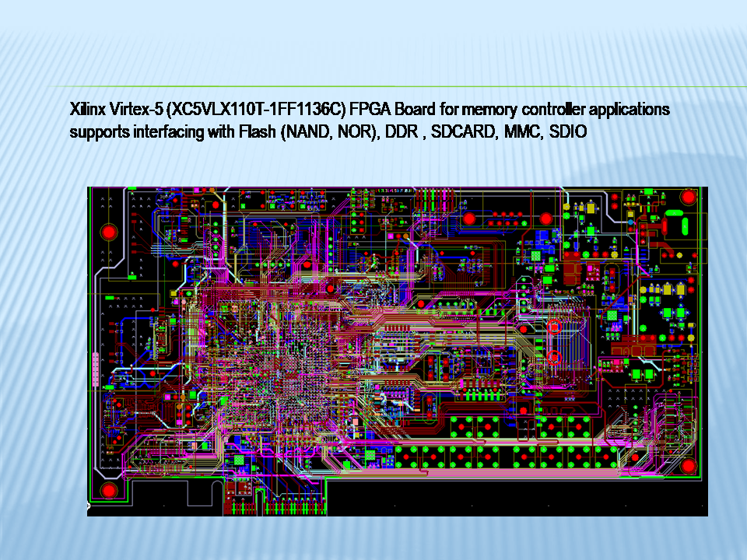Click the word SDIO at end of description
Image resolution: width=747 pixels, height=560 pixels.
click(x=567, y=132)
